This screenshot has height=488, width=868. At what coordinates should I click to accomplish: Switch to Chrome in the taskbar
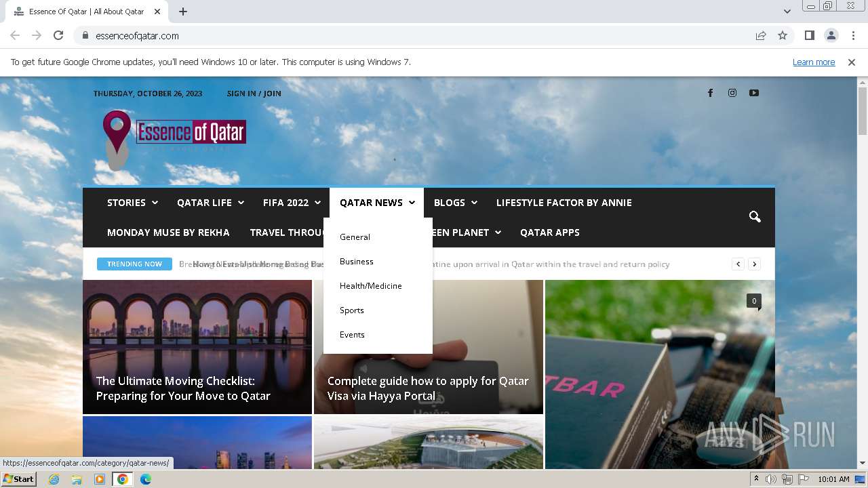click(x=123, y=479)
